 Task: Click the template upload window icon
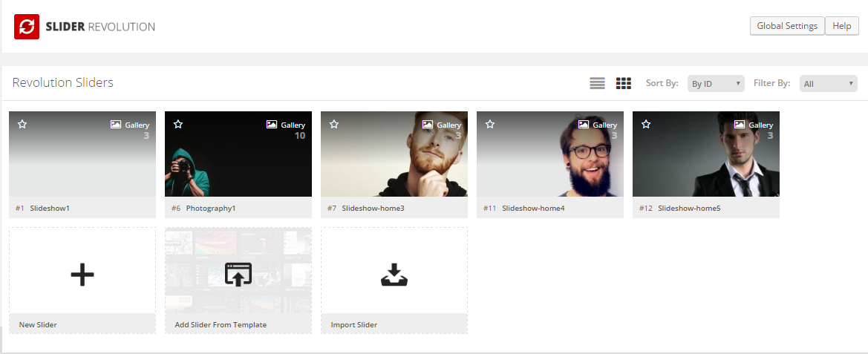point(238,275)
